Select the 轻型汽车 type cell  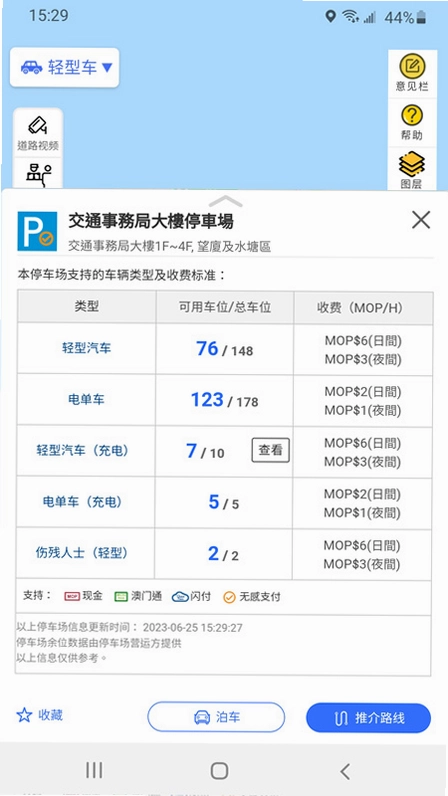(87, 348)
